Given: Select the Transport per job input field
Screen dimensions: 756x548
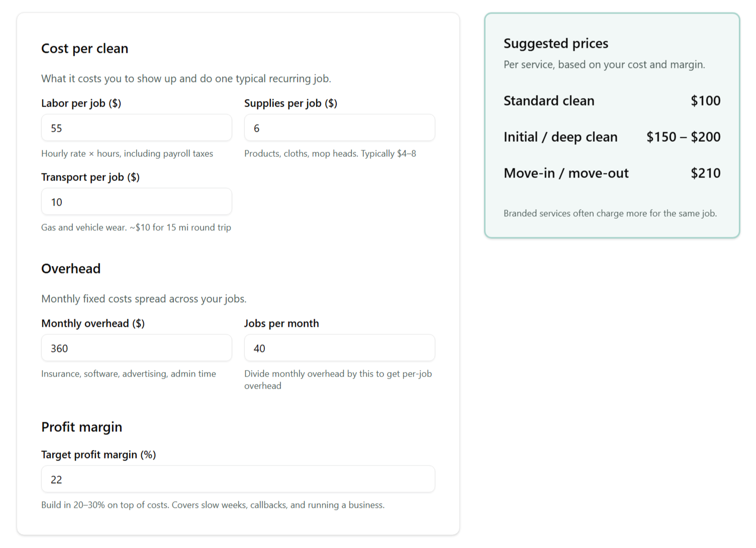Looking at the screenshot, I should [x=136, y=202].
